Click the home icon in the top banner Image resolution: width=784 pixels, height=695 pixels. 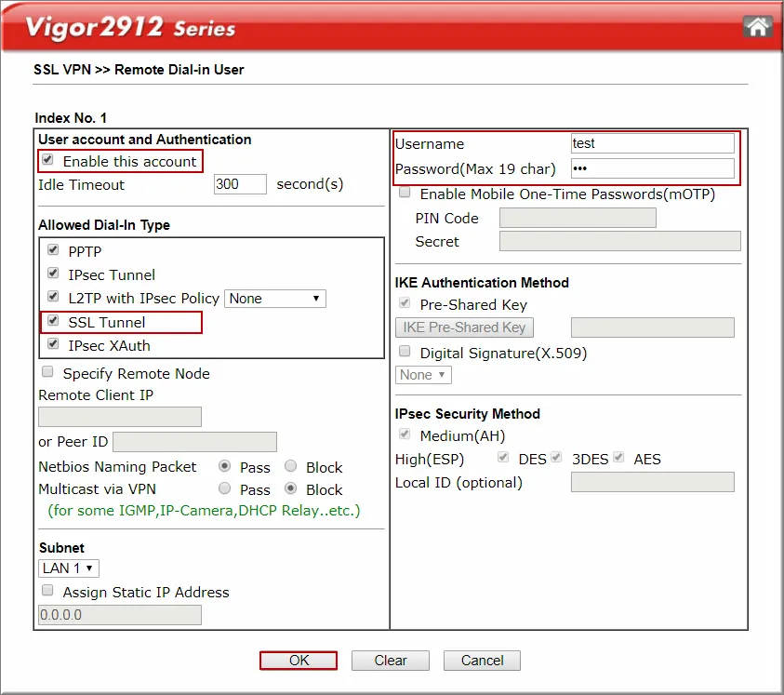tap(759, 26)
